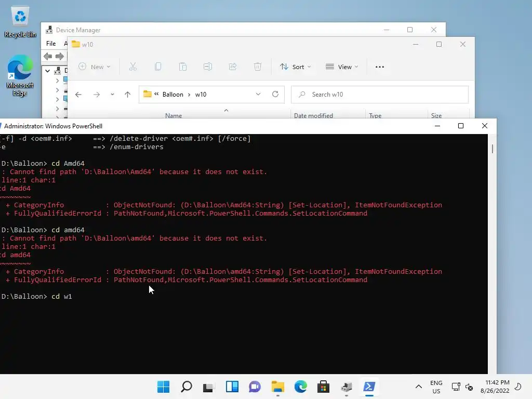Open the Widgets panel from the taskbar
The image size is (532, 399).
tap(232, 387)
